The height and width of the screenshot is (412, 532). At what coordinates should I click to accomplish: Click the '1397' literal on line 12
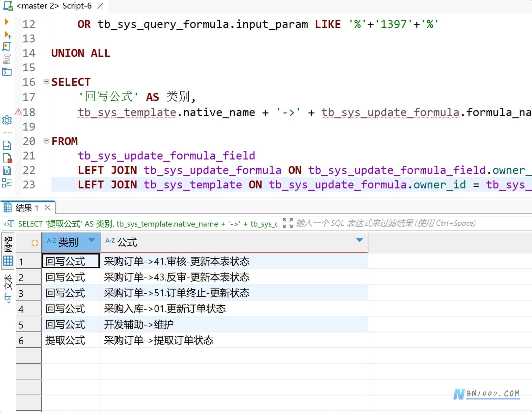393,24
